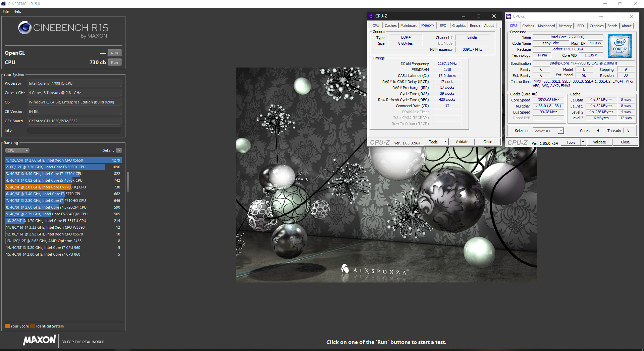Click the second CPU-Z window title icon
Screen dimensions: 644x351
pos(508,16)
